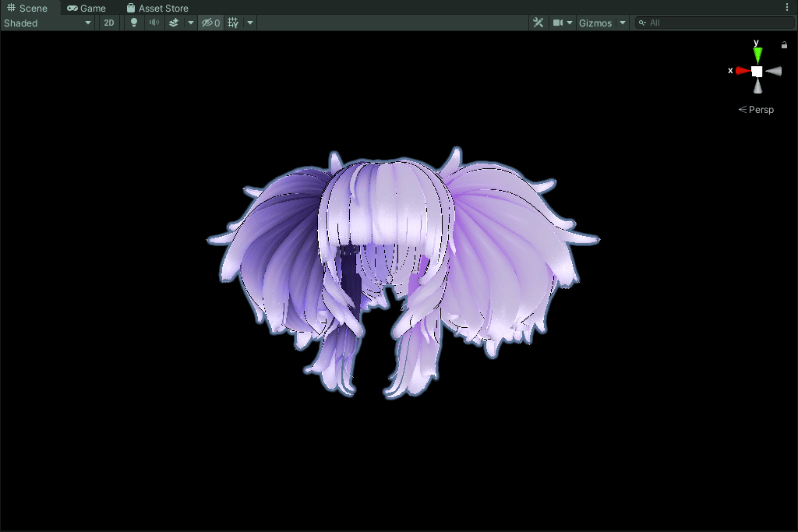Open the grid settings dropdown arrow
The width and height of the screenshot is (798, 532).
pyautogui.click(x=250, y=23)
